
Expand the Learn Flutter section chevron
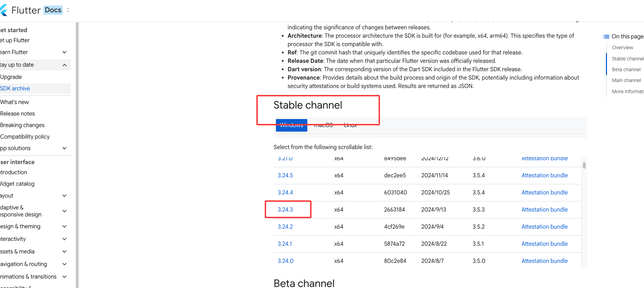64,52
